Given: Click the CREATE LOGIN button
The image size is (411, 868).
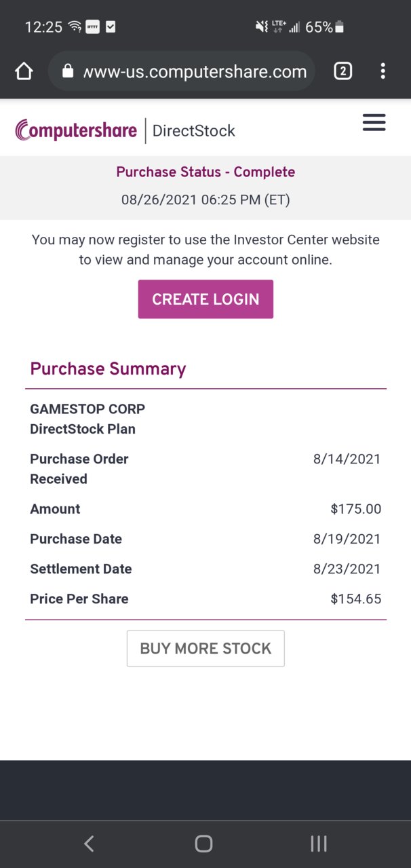Looking at the screenshot, I should 206,299.
